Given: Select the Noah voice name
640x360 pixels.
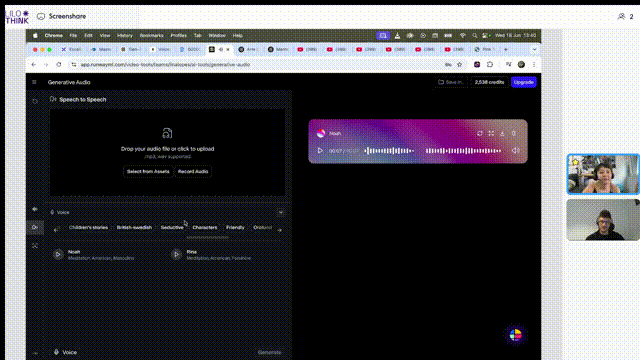Looking at the screenshot, I should pos(74,252).
